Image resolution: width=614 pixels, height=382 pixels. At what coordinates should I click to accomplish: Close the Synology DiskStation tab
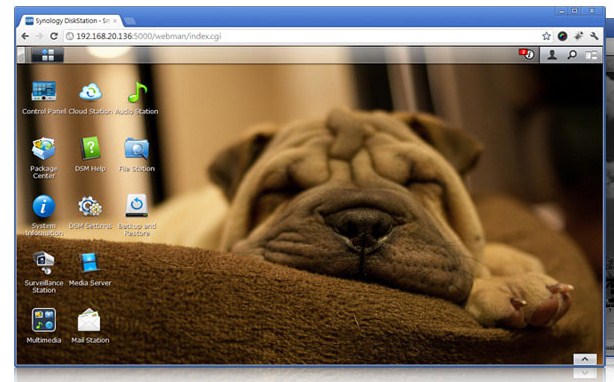[x=115, y=21]
